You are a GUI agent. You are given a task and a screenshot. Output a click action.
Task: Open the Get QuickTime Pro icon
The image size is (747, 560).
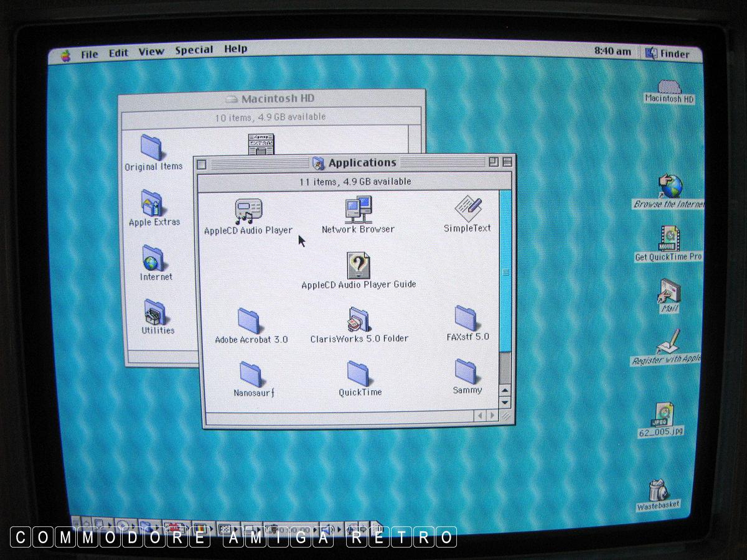pyautogui.click(x=670, y=239)
